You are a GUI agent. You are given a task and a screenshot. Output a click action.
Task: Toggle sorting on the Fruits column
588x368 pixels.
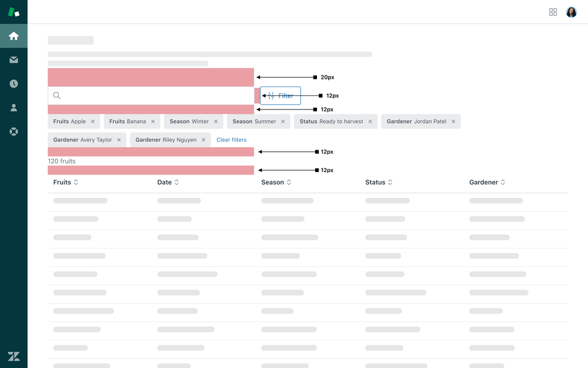pos(76,182)
